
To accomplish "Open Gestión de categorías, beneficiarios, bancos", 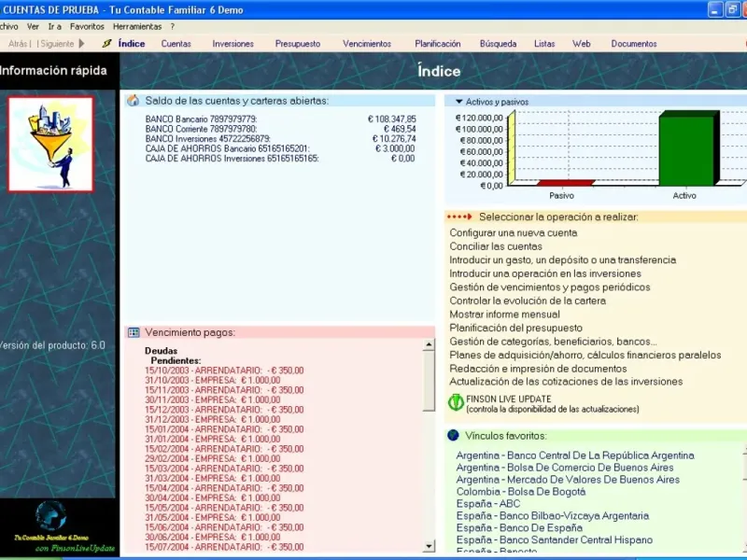I will [x=553, y=342].
